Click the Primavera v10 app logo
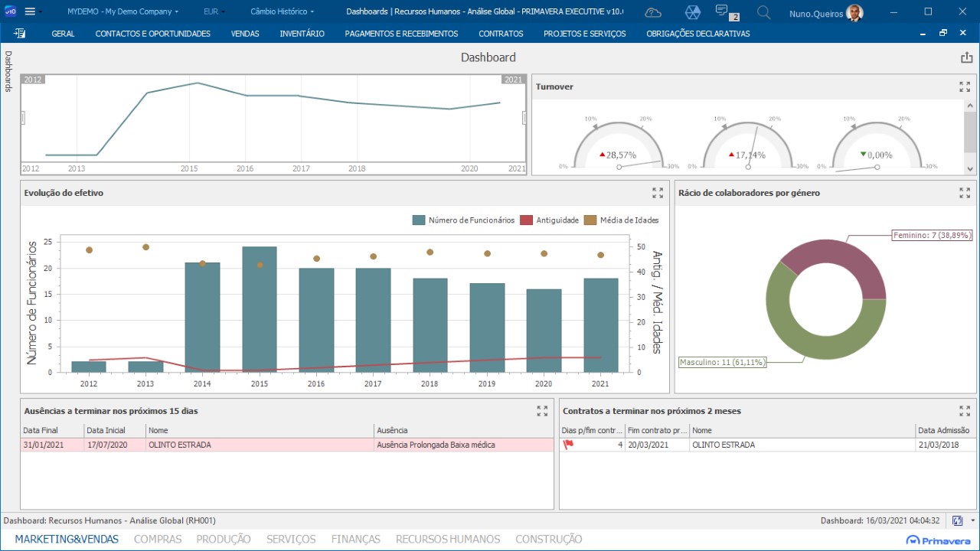The width and height of the screenshot is (980, 551). point(10,11)
